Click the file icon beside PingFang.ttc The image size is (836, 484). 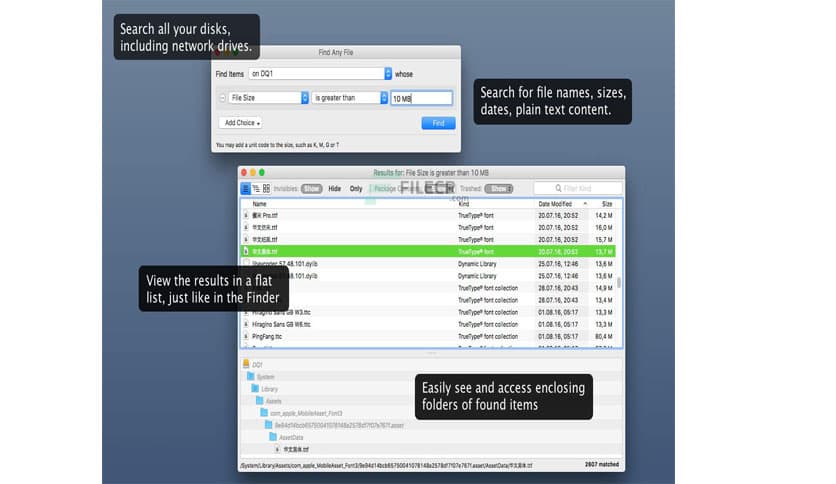[246, 336]
